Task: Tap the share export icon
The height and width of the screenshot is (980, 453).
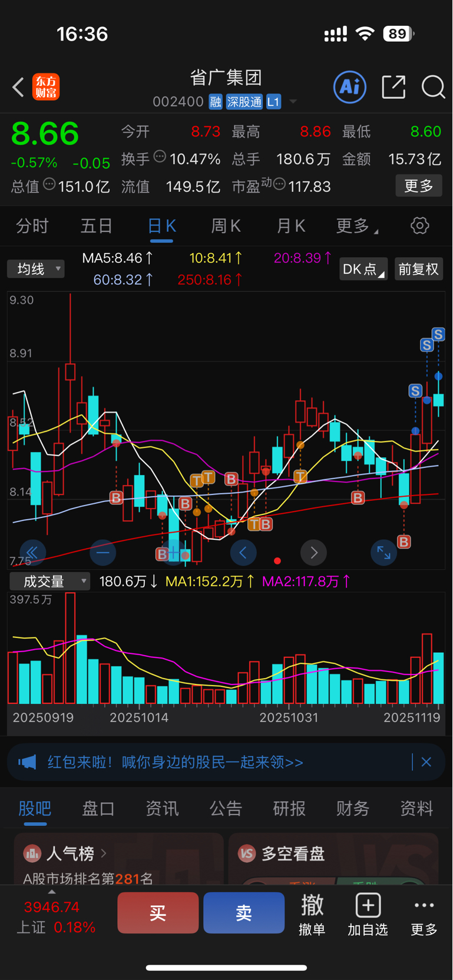Action: coord(394,87)
